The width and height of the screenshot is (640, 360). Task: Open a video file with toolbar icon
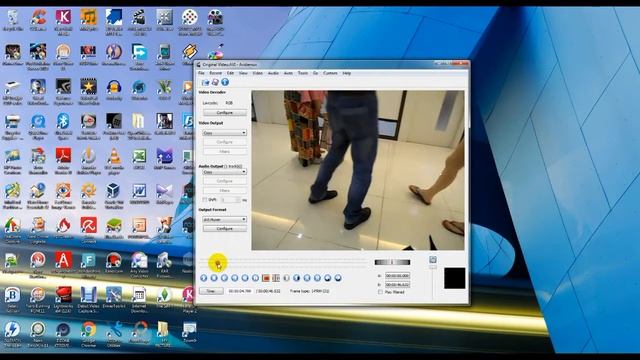coord(205,82)
